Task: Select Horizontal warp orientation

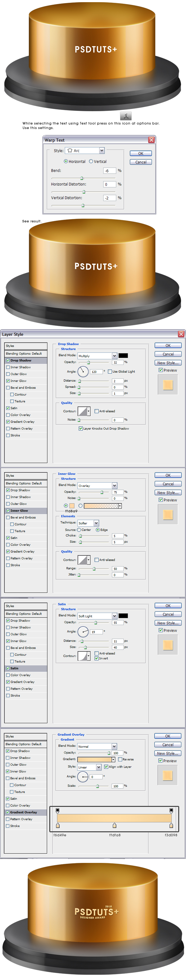Action: pos(66,161)
